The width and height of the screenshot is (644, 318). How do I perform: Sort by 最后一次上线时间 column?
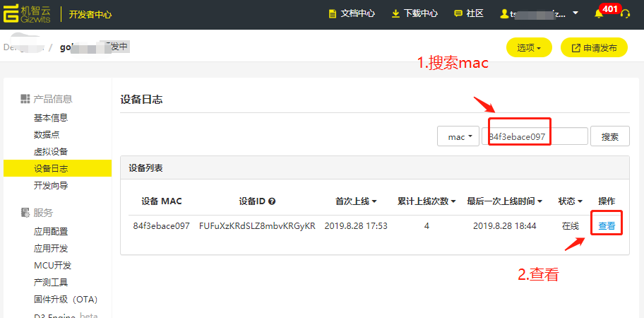coord(504,201)
